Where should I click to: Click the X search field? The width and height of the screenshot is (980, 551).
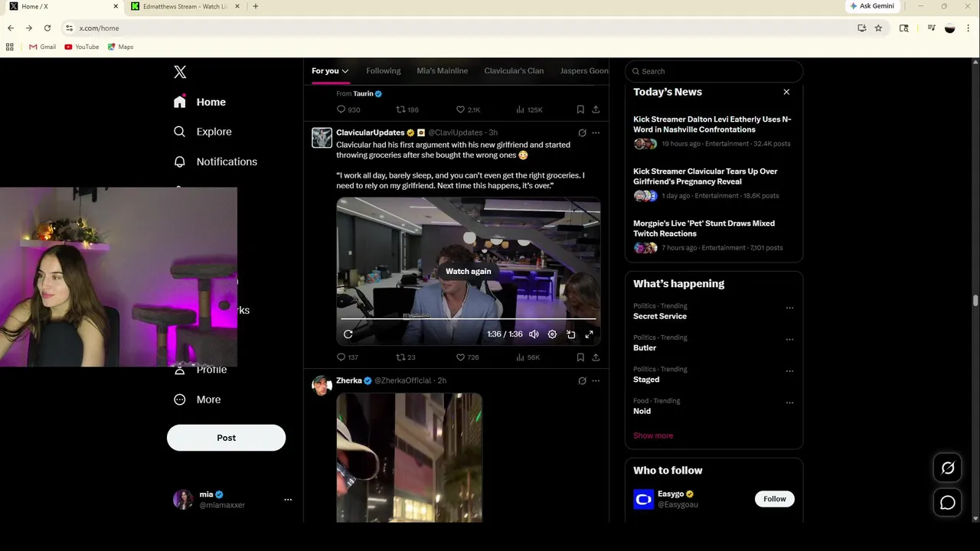pyautogui.click(x=714, y=71)
